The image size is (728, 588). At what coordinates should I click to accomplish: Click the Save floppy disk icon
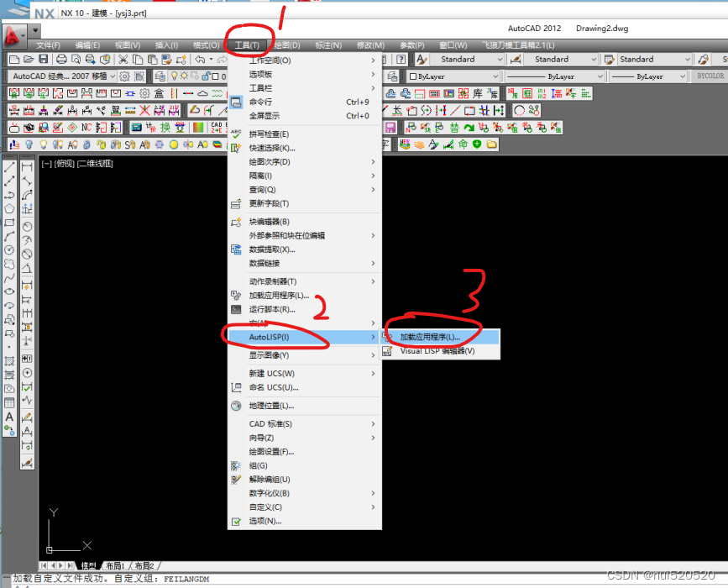pyautogui.click(x=43, y=59)
